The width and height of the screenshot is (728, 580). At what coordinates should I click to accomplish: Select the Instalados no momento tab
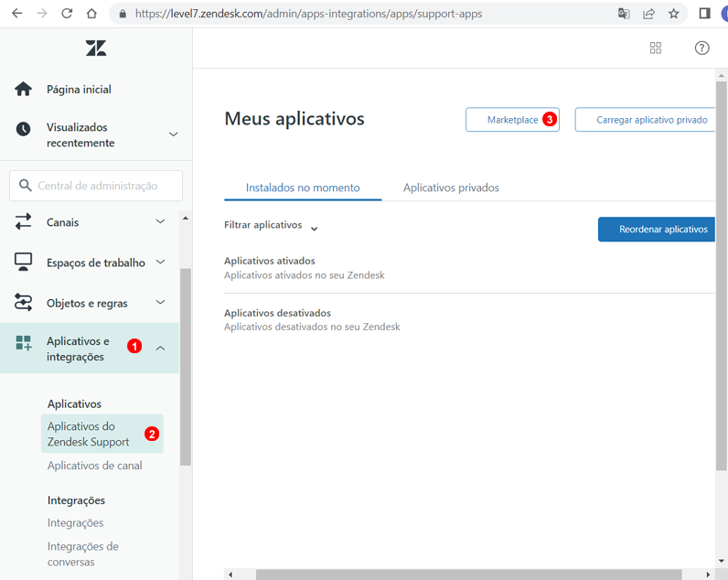(x=303, y=188)
